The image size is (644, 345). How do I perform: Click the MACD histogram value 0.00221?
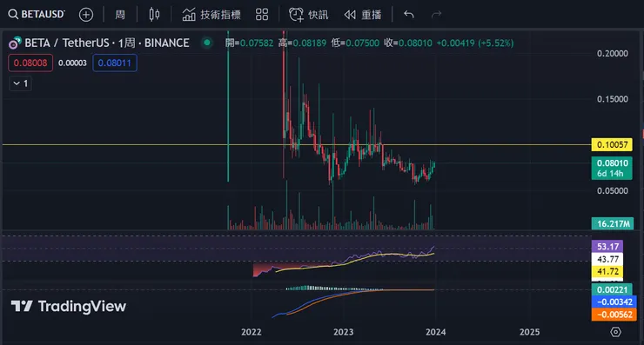click(x=612, y=289)
